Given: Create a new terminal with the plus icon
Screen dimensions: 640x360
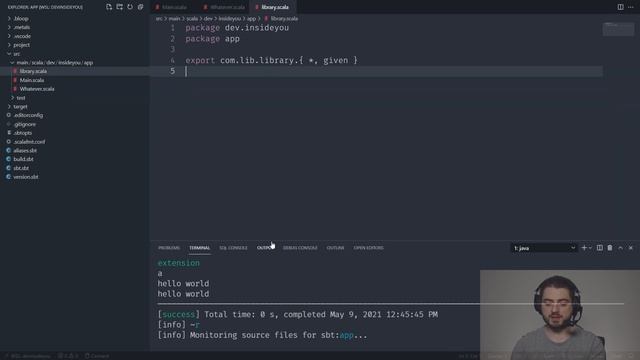Looking at the screenshot, I should 584,248.
